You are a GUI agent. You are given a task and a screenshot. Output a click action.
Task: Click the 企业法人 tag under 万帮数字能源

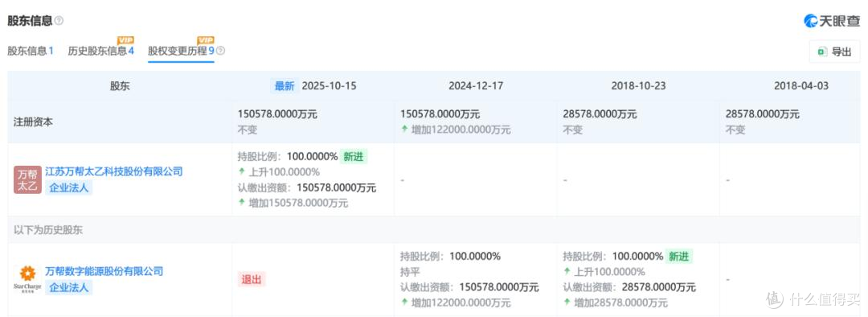pos(68,287)
